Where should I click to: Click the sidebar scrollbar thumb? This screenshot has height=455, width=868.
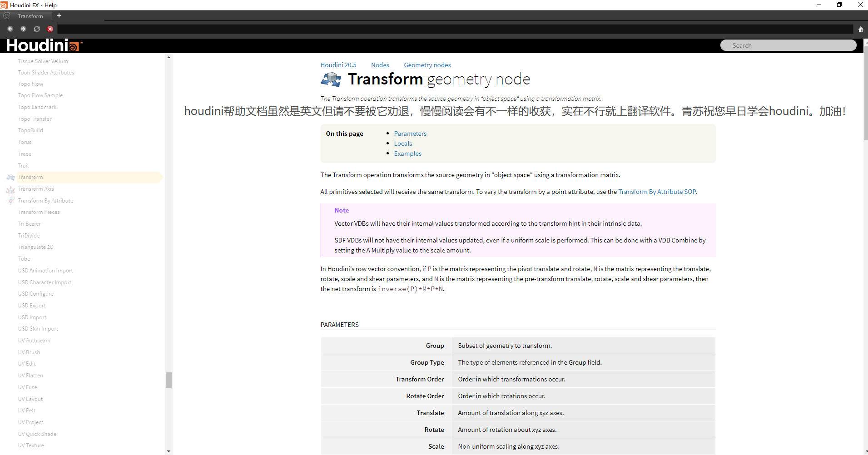(x=169, y=380)
